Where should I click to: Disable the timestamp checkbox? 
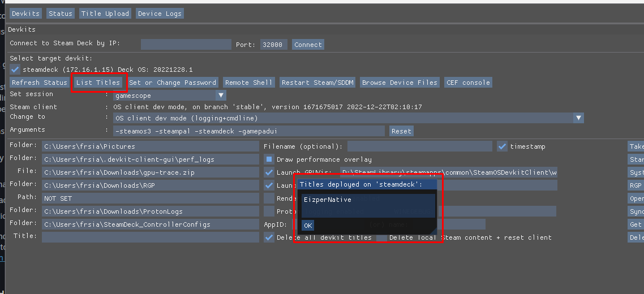502,146
